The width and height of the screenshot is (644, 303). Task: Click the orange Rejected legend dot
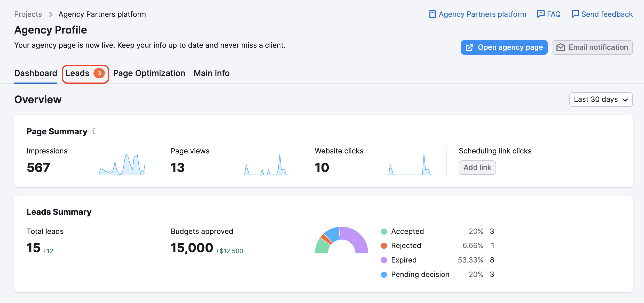coord(384,246)
